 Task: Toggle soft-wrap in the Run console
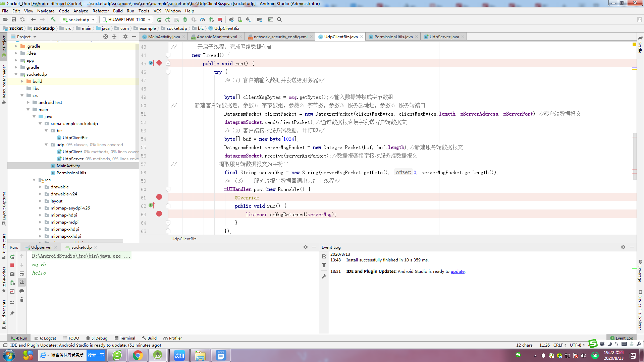tap(22, 274)
